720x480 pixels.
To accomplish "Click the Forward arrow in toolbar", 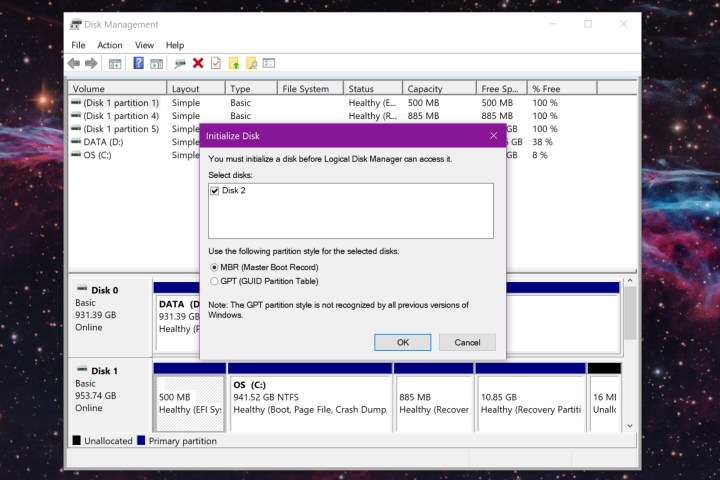I will 91,63.
